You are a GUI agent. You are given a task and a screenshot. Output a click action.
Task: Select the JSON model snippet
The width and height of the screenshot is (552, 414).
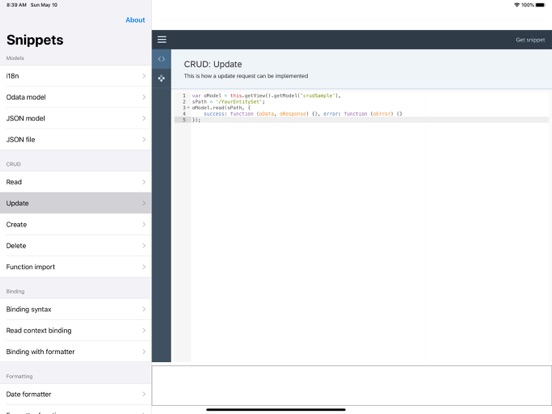click(x=76, y=118)
